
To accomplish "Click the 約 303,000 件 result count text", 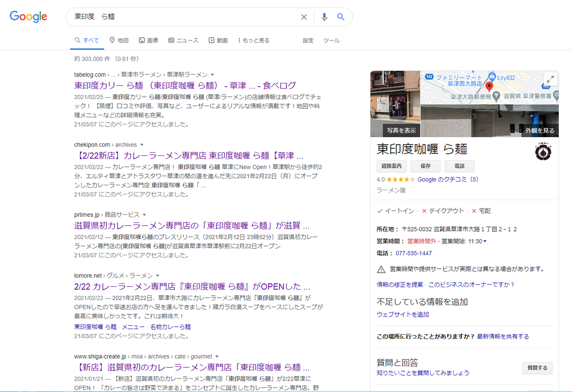I will tap(92, 59).
